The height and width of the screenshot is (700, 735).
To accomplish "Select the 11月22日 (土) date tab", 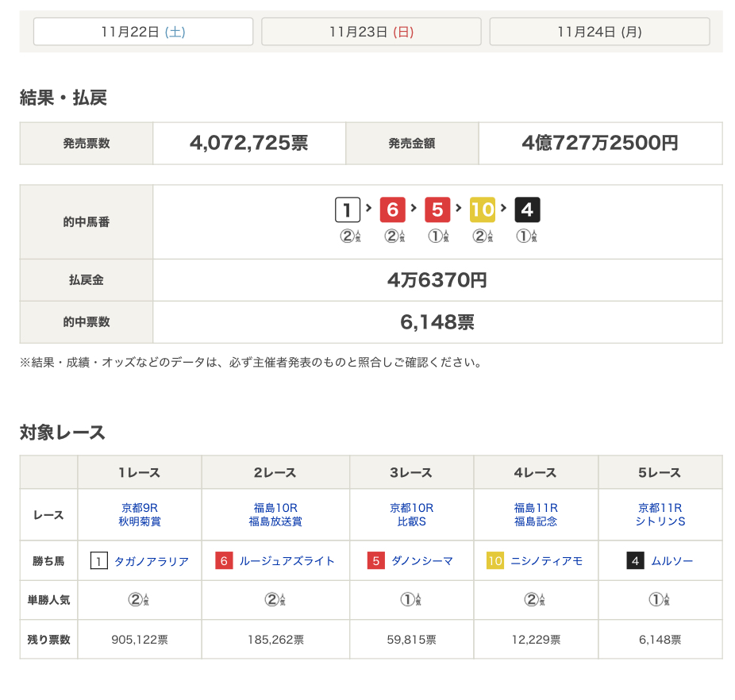I will (x=143, y=32).
